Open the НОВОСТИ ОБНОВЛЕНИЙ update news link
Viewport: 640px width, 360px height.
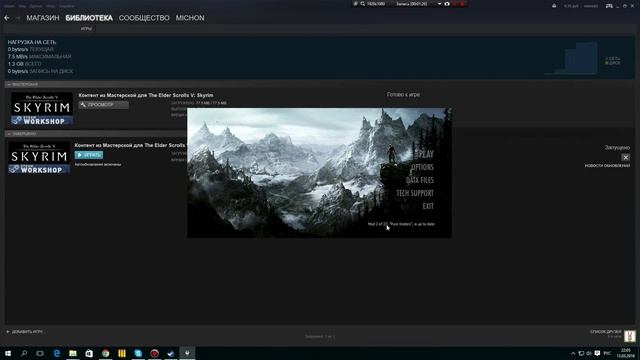point(607,166)
